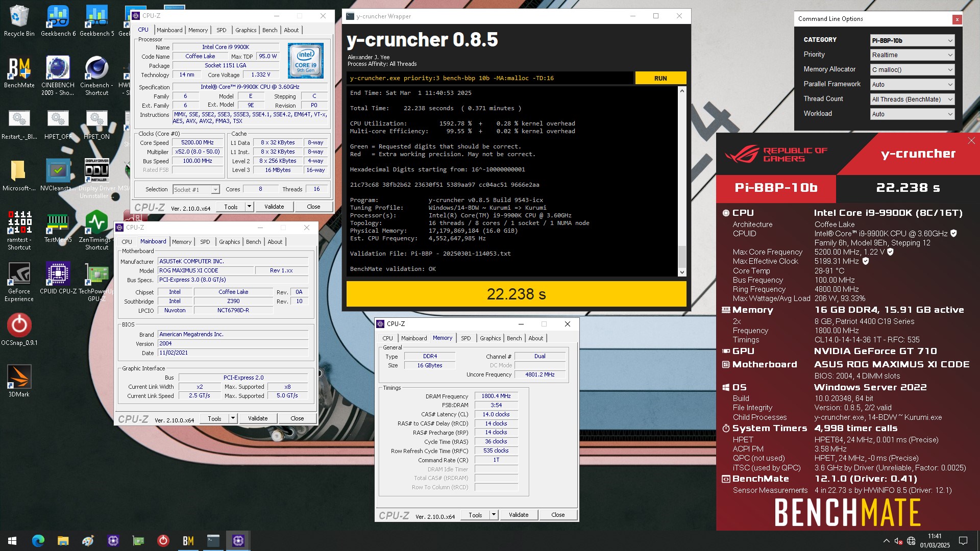Click the Intel Core i9 logo in CPU-Z
Viewport: 980px width, 551px height.
coord(305,61)
